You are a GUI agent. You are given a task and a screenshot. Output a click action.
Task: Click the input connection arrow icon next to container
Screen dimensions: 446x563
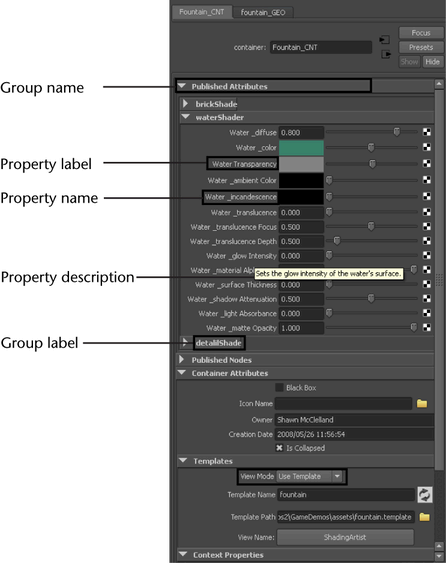coord(385,39)
